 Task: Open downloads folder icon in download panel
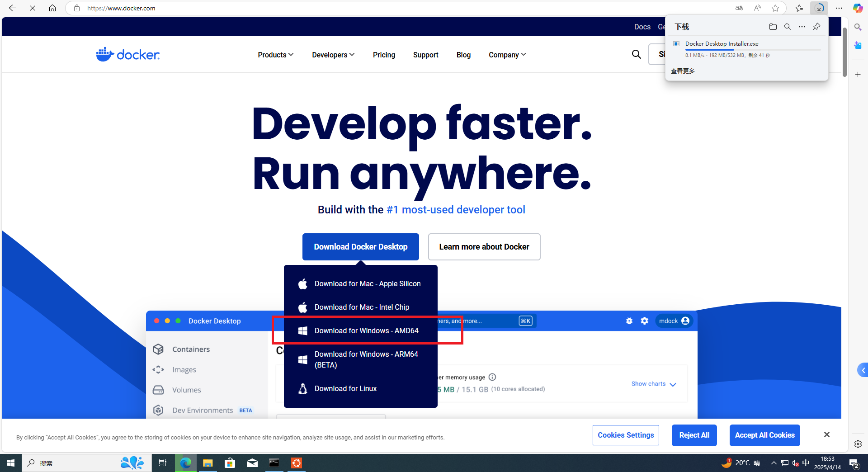pyautogui.click(x=773, y=27)
